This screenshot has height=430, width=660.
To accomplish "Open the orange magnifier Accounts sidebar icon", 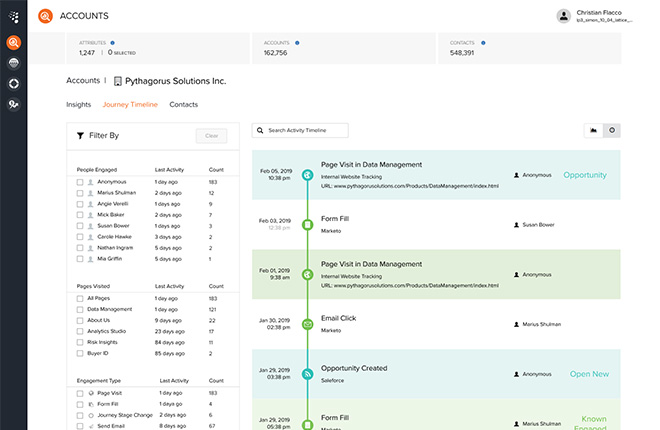I will click(13, 42).
